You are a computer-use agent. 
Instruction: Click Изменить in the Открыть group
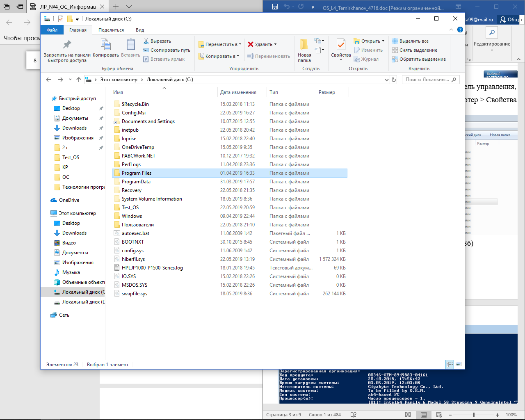(368, 50)
